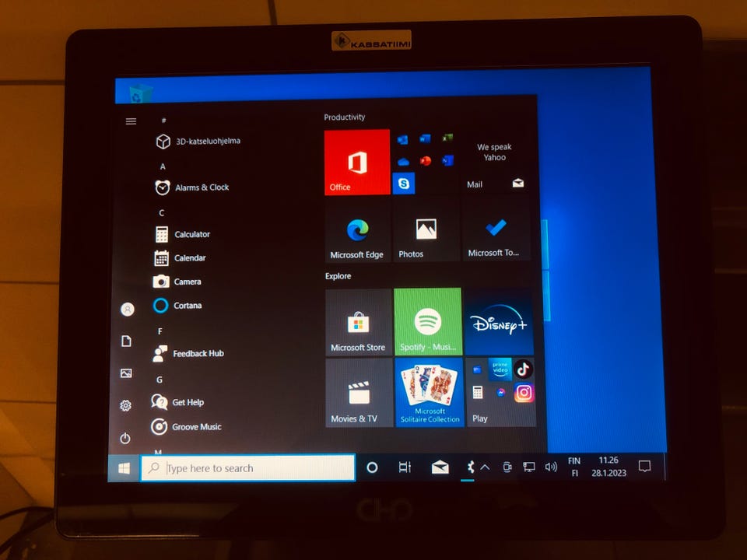Viewport: 747px width, 560px height.
Task: Open Prime Video in the Play folder
Action: point(500,369)
